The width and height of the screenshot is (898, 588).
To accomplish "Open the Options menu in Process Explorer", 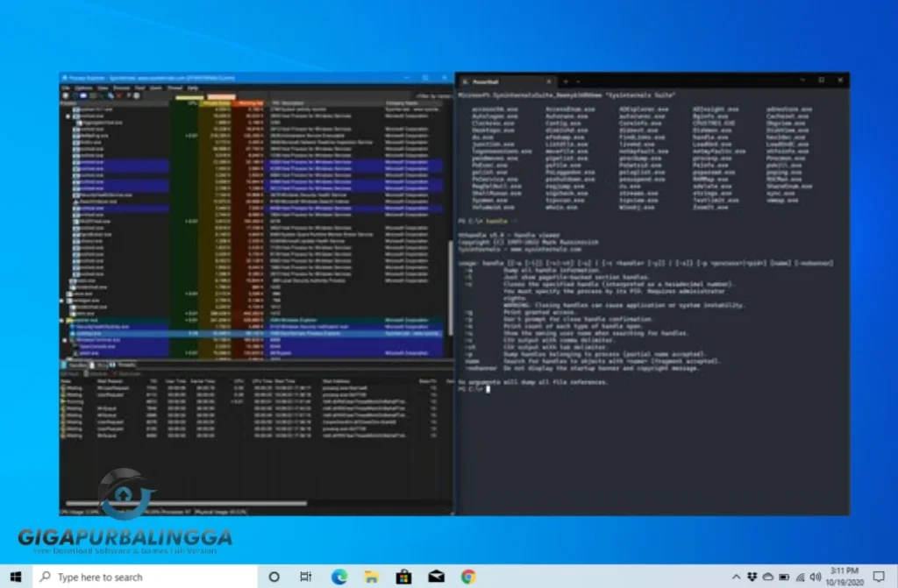I will pyautogui.click(x=82, y=88).
